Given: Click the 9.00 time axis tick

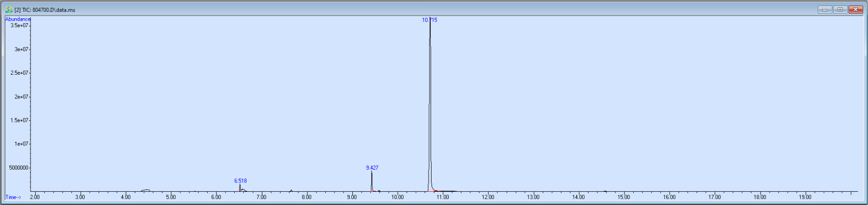Looking at the screenshot, I should [352, 197].
